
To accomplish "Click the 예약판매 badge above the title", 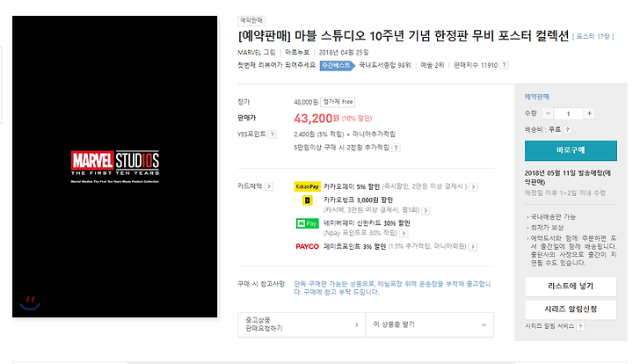I will tap(251, 20).
